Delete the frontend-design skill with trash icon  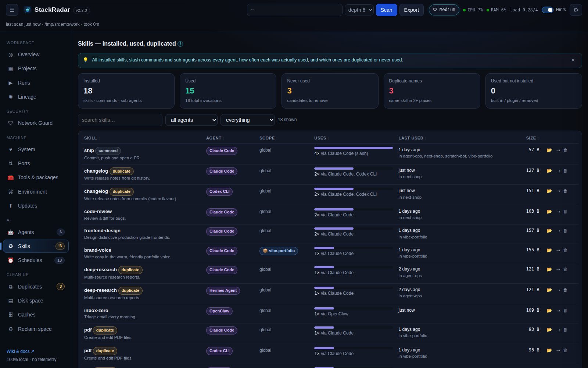(x=565, y=231)
